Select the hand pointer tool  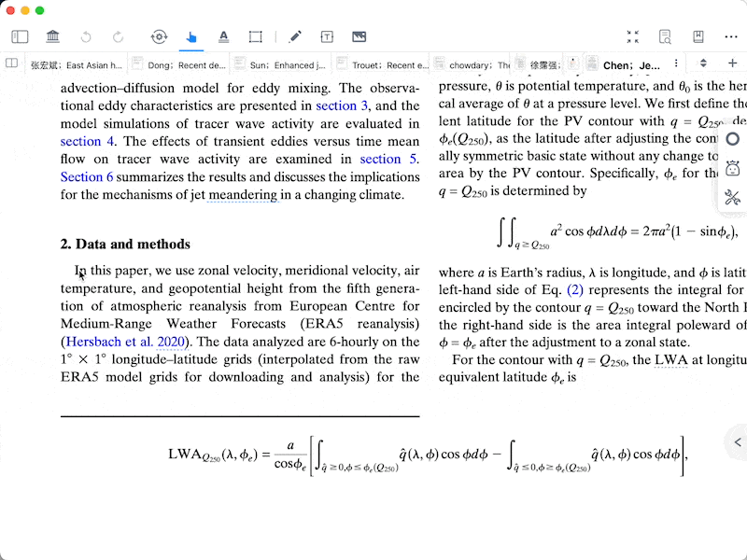coord(191,36)
